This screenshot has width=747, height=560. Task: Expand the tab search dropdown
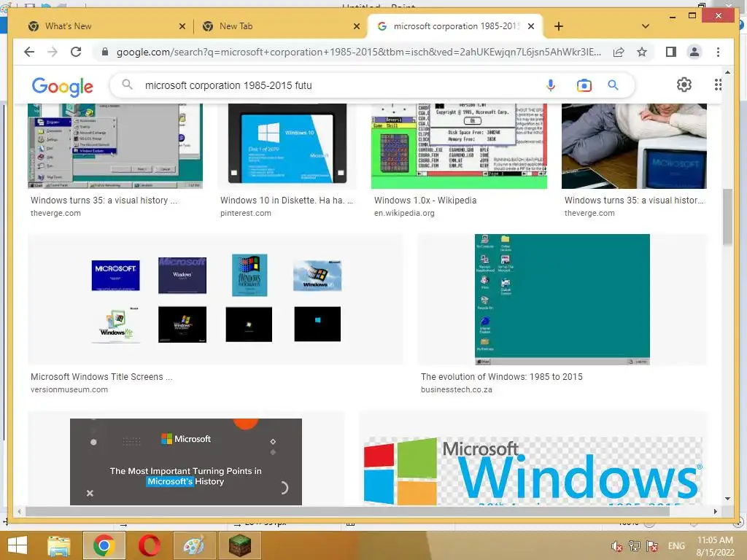pos(645,26)
